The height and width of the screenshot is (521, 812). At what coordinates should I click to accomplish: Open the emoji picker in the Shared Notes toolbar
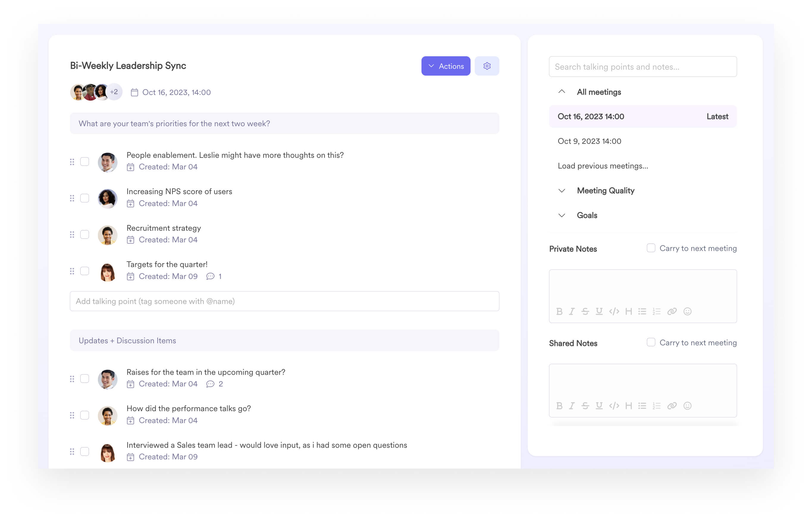tap(687, 405)
